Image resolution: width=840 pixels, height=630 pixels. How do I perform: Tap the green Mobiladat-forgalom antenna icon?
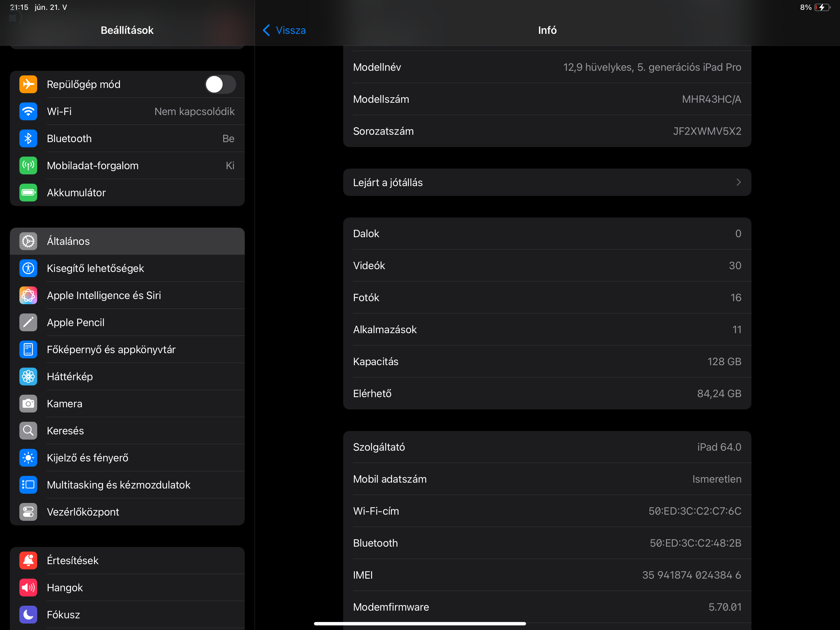pos(28,166)
